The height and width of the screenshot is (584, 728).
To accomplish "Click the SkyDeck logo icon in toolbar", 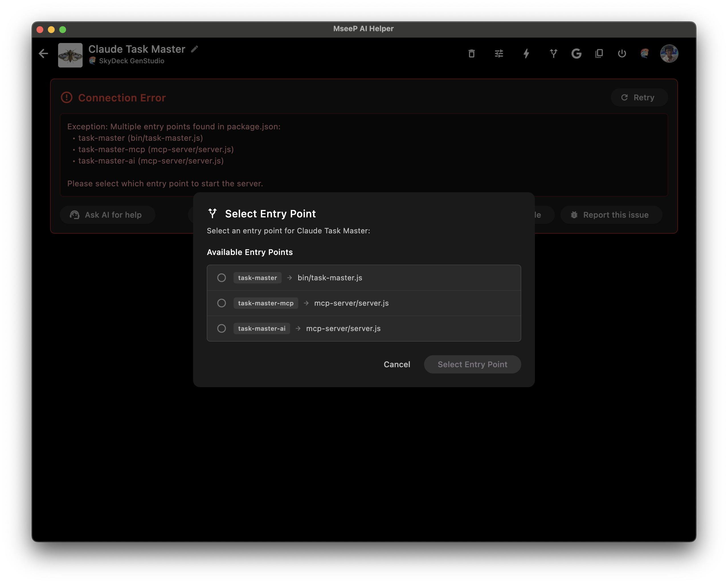I will [x=645, y=53].
